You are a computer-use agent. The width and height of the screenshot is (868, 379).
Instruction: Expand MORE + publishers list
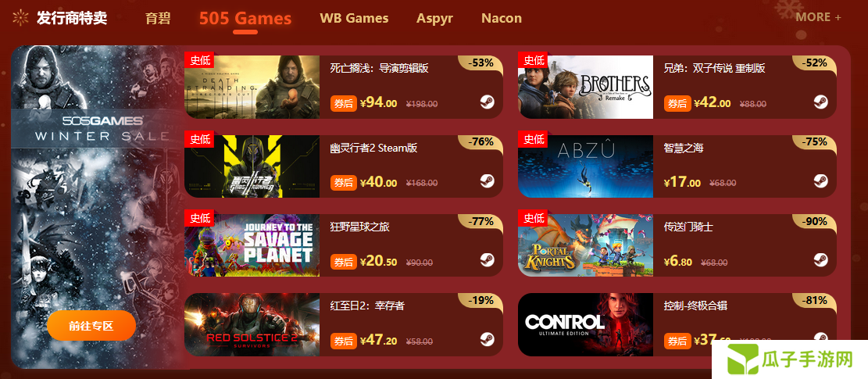(818, 17)
